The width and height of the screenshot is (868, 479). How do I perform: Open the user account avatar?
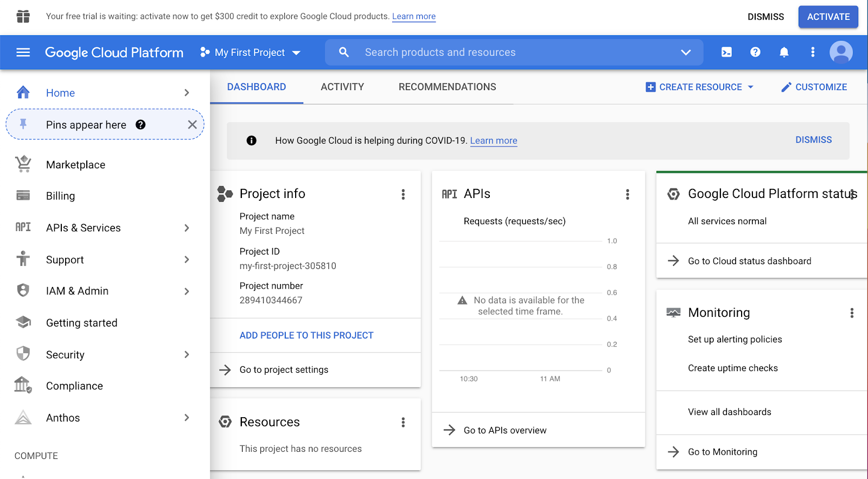(841, 52)
